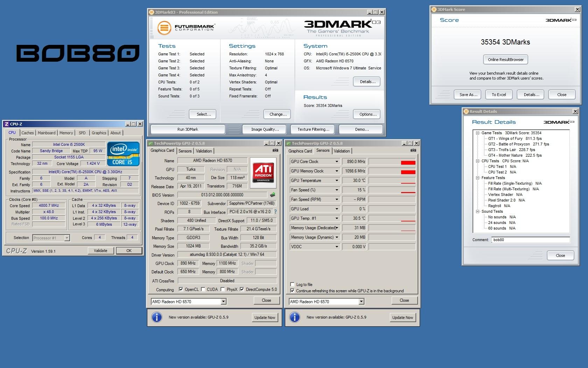The image size is (588, 368).
Task: Click the CPU-Z title bar icon
Action: (x=6, y=124)
